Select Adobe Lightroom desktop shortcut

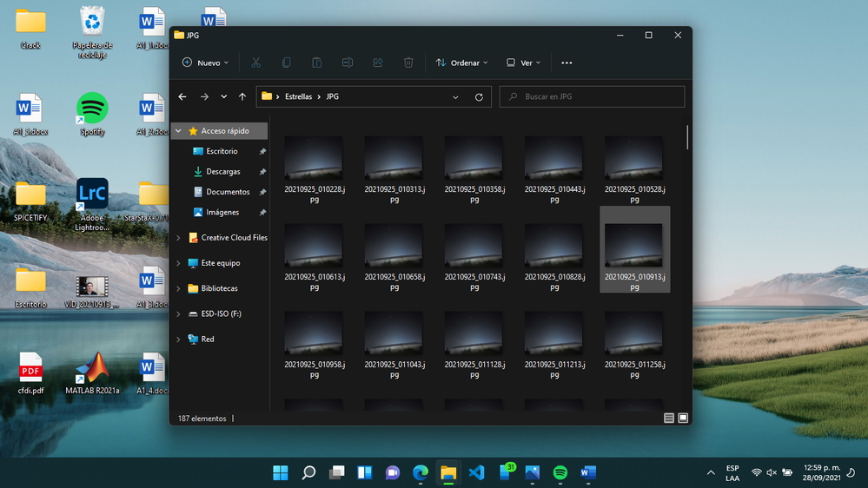92,204
